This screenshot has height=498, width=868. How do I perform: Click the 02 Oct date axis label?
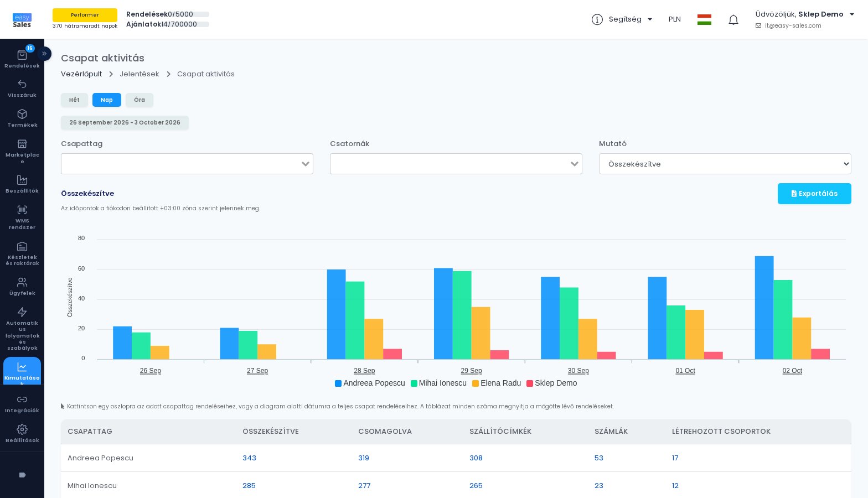point(792,371)
